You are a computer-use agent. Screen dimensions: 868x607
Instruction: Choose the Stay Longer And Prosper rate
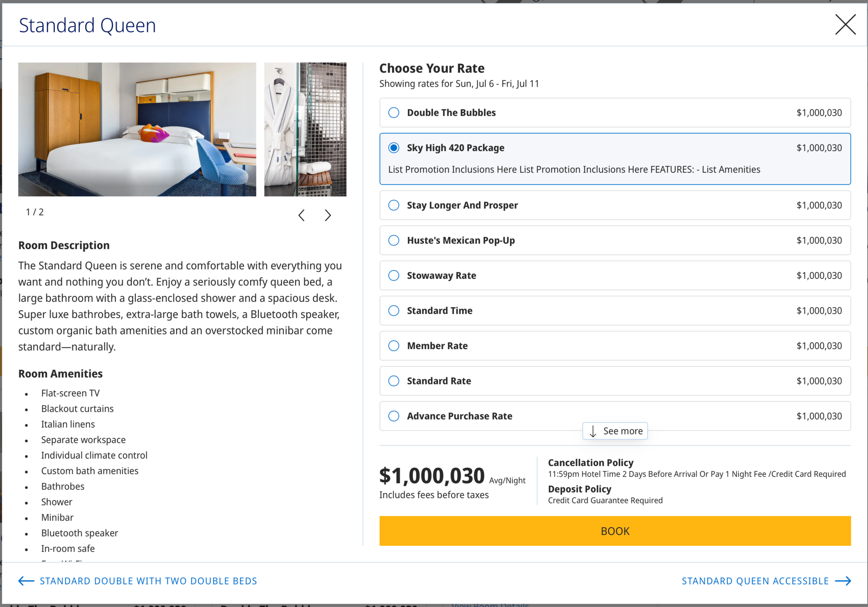pyautogui.click(x=394, y=205)
